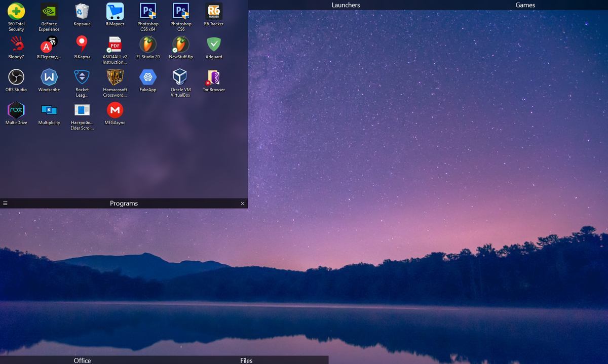The height and width of the screenshot is (364, 608).
Task: Click the Programs fence title bar
Action: (x=124, y=204)
